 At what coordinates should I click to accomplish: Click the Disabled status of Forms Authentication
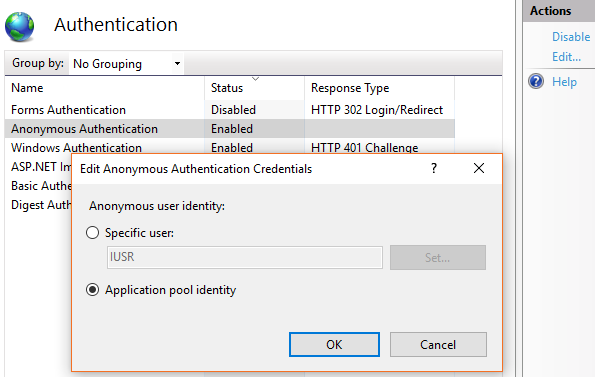tap(233, 110)
